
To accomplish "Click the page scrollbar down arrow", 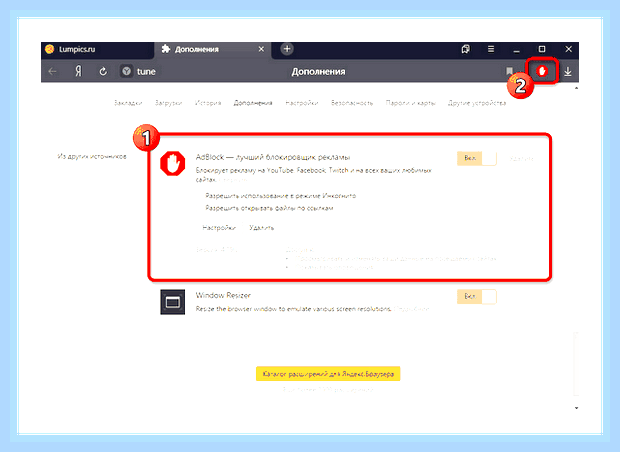I will coord(577,408).
